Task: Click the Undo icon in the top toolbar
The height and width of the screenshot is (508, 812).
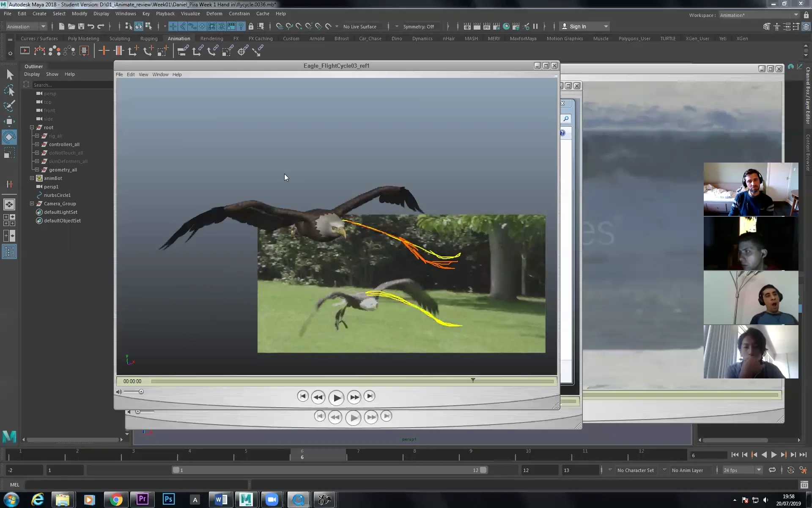Action: tap(90, 26)
